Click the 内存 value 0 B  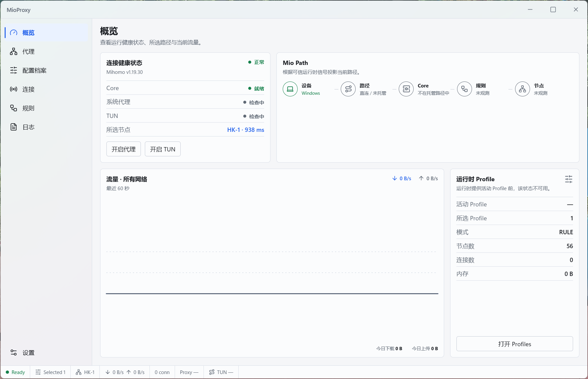coord(569,274)
